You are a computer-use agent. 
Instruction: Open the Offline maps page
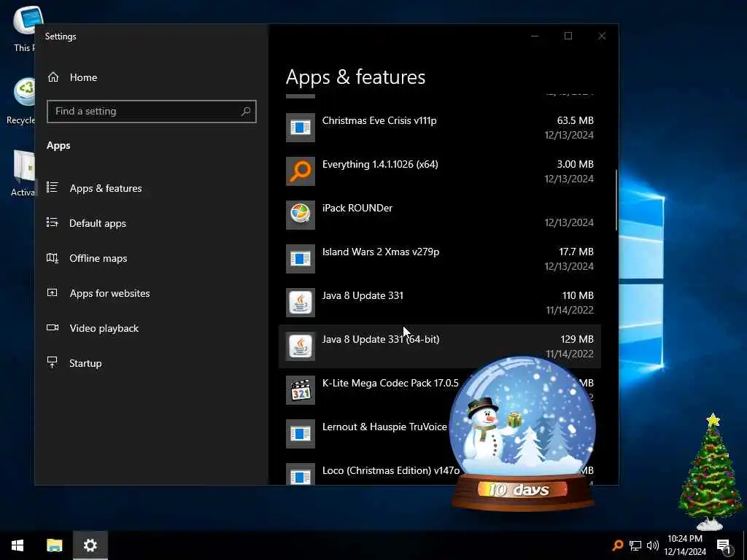[x=152, y=258]
